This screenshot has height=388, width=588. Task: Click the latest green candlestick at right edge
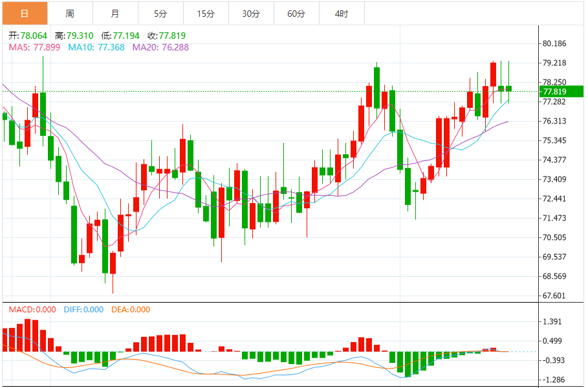[x=509, y=89]
